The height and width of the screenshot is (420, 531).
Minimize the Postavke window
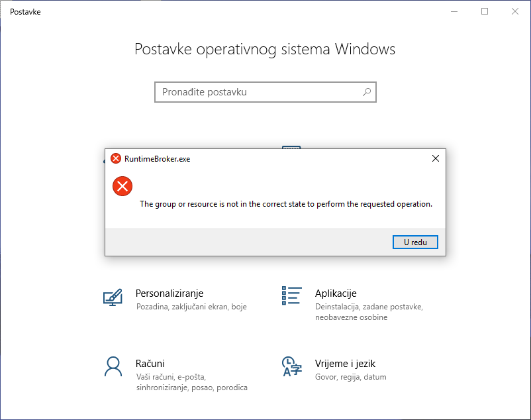click(x=454, y=11)
